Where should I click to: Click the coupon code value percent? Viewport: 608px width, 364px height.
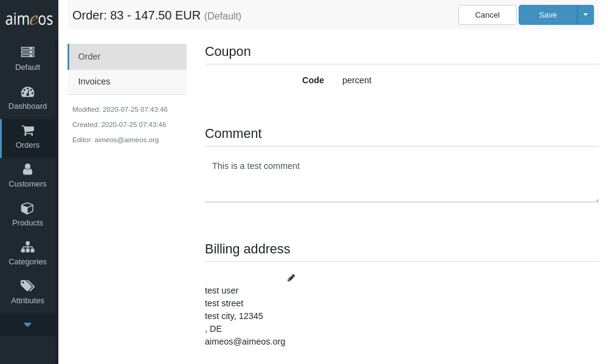357,80
